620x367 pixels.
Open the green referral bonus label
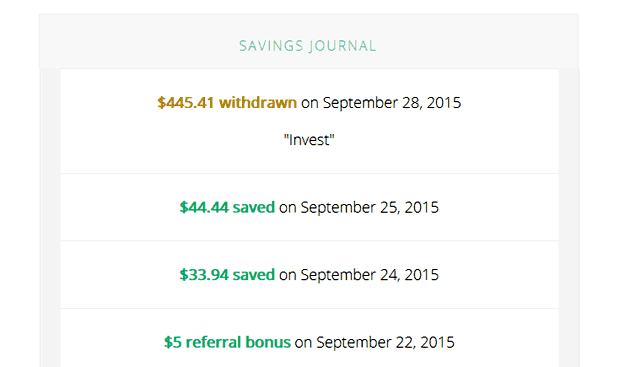pos(238,342)
